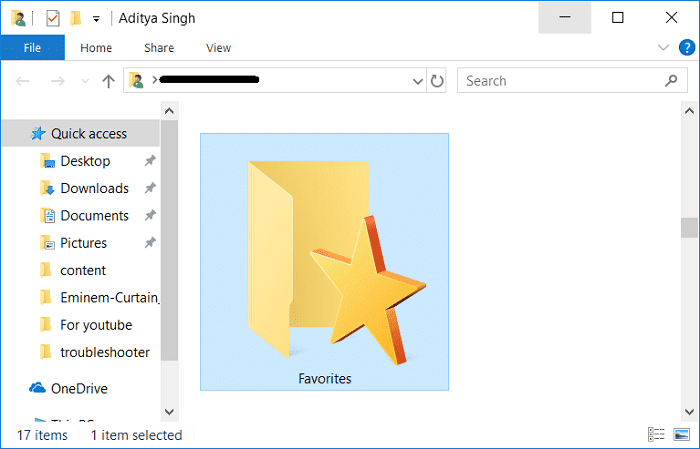
Task: Switch to the Share ribbon tab
Action: point(159,48)
